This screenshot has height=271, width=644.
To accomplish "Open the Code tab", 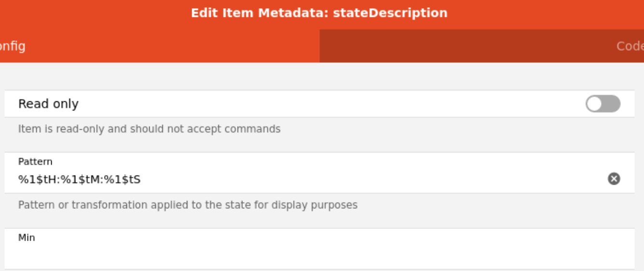I will click(630, 46).
